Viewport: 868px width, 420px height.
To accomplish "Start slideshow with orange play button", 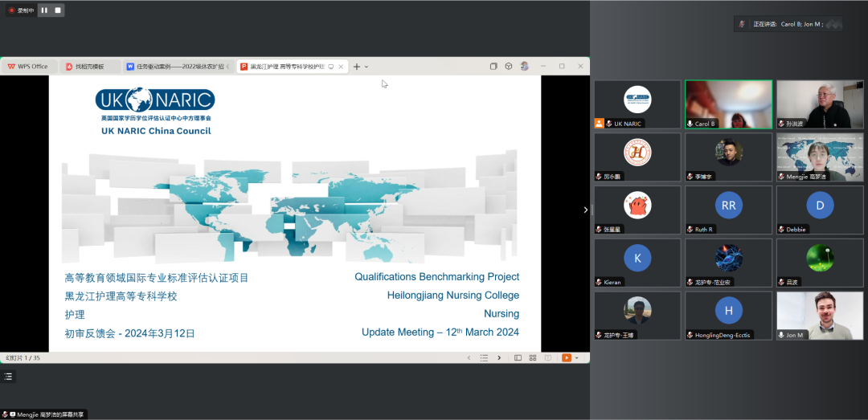I will (566, 357).
